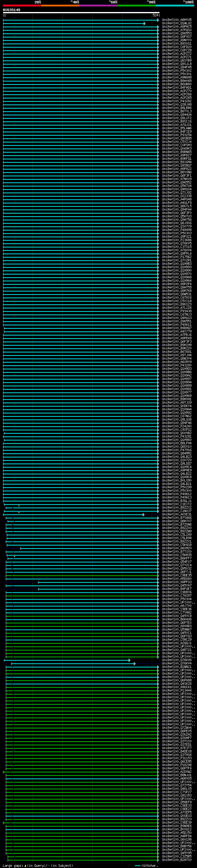Select label UniRef100_P17562
This screenshot has width=197, height=868.
(177, 257)
